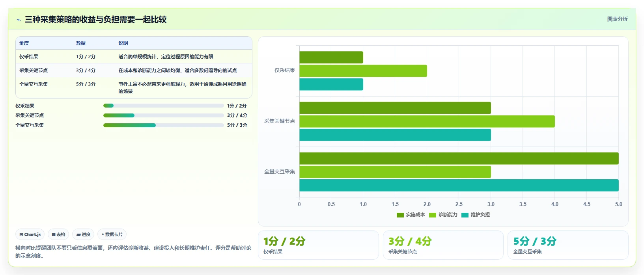The height and width of the screenshot is (275, 644).
Task: Click the description starting 适合简单规模统计
Action: click(x=166, y=57)
